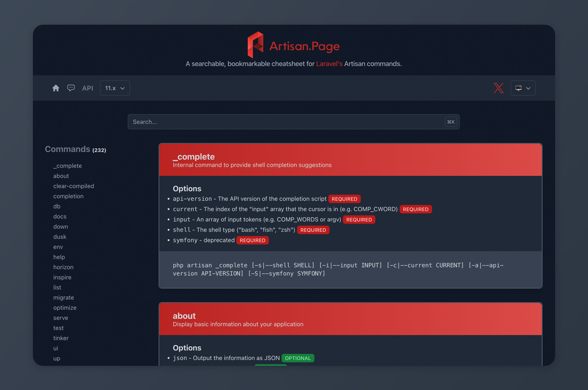
Task: Expand the 11.x version dropdown
Action: click(x=115, y=88)
